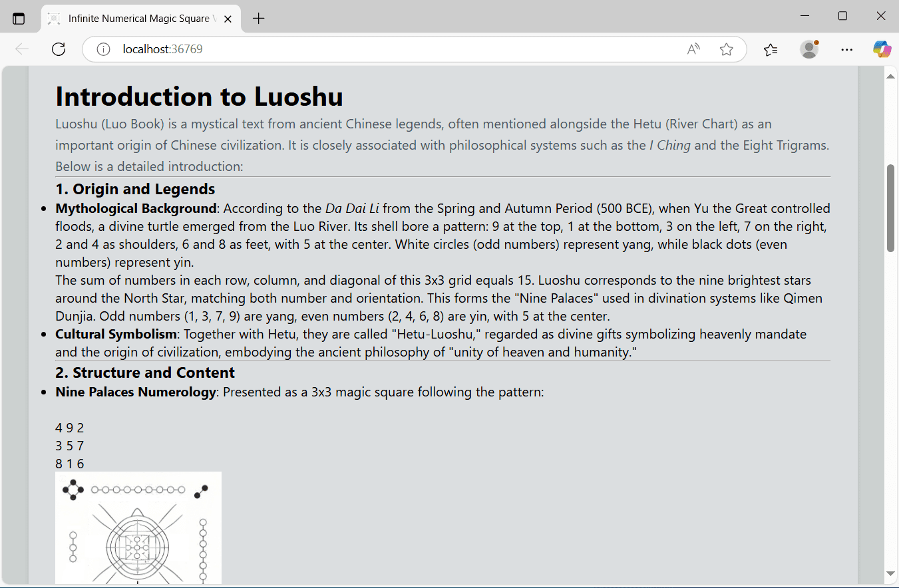Close the Infinite Numerical Magic Square tab
This screenshot has width=899, height=588.
tap(228, 19)
